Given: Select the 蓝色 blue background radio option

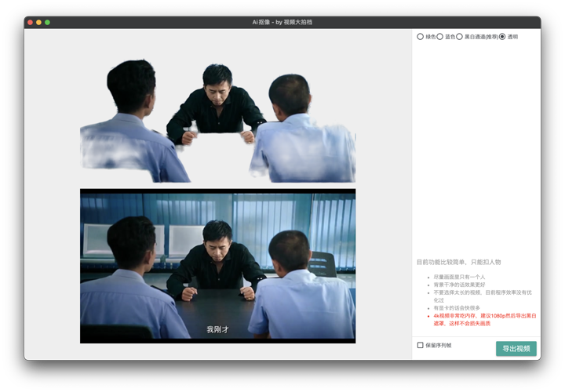Looking at the screenshot, I should pos(440,37).
